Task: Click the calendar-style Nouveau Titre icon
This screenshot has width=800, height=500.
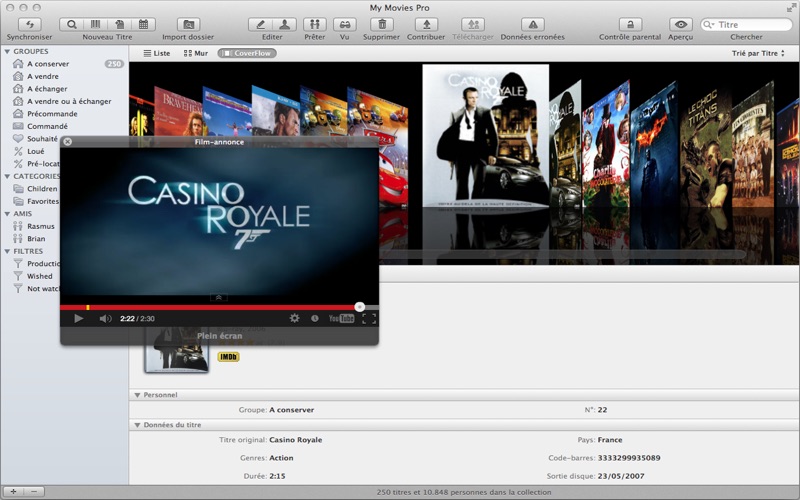Action: 143,24
